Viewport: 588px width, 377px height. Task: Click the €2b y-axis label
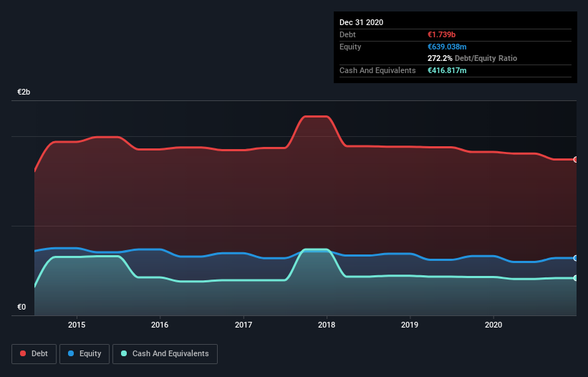[24, 92]
